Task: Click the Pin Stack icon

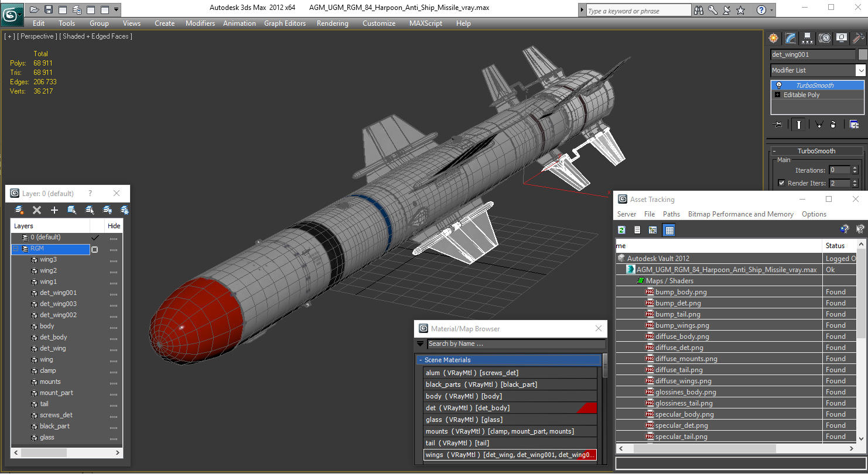Action: point(778,124)
